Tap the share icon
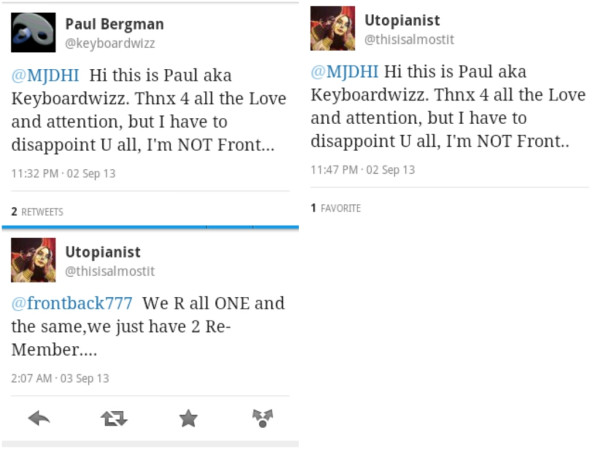The height and width of the screenshot is (449, 600). coord(262,418)
